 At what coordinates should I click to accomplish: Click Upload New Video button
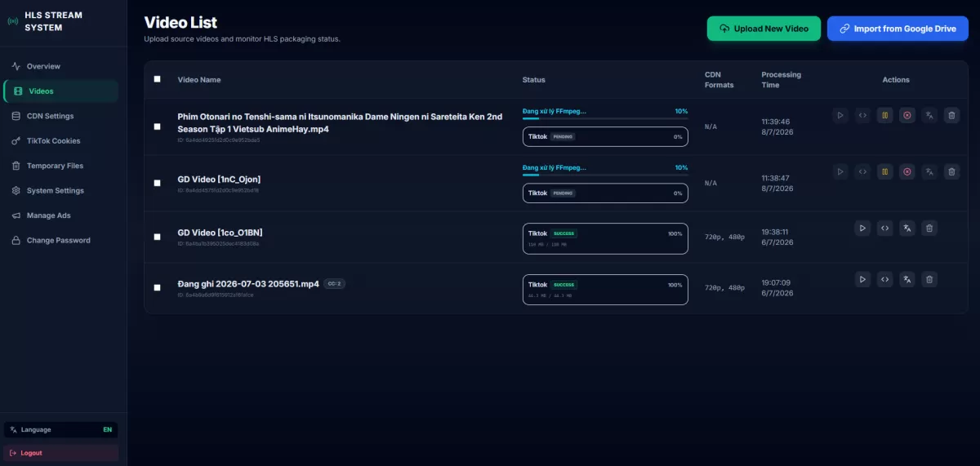pos(764,29)
